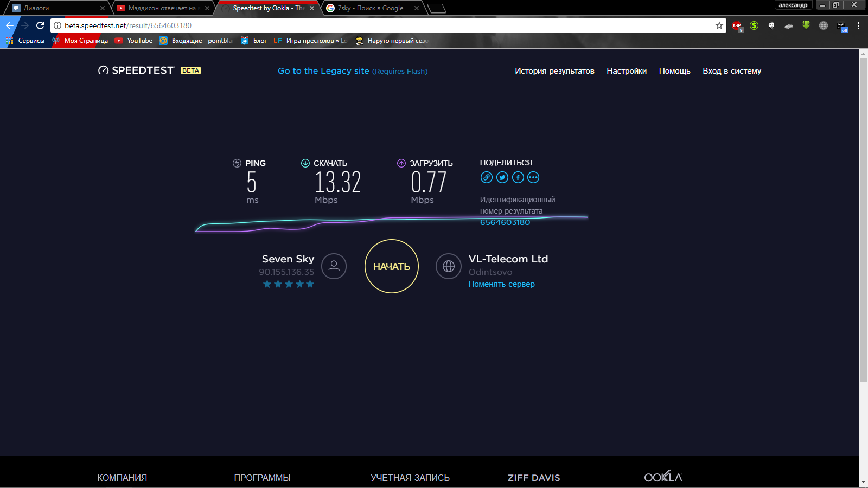Open the AdBlock Plus extension icon

coord(737,25)
